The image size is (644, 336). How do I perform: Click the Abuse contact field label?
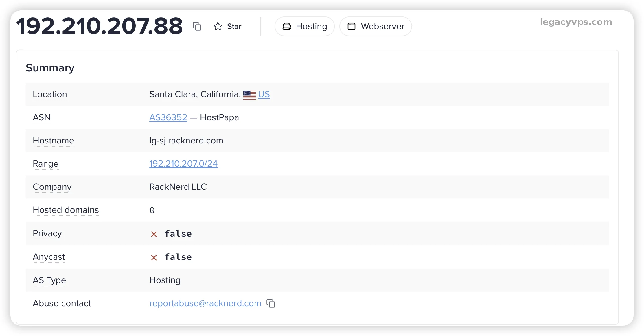[62, 303]
